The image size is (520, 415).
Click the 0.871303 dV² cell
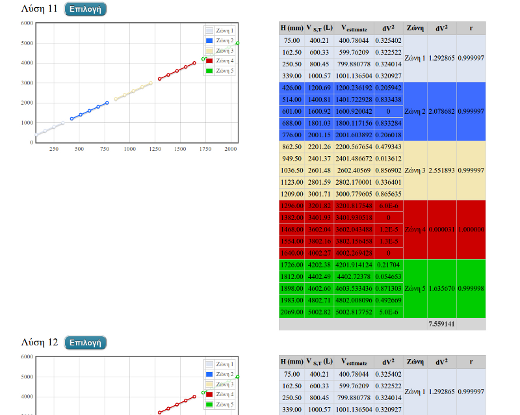click(x=388, y=288)
